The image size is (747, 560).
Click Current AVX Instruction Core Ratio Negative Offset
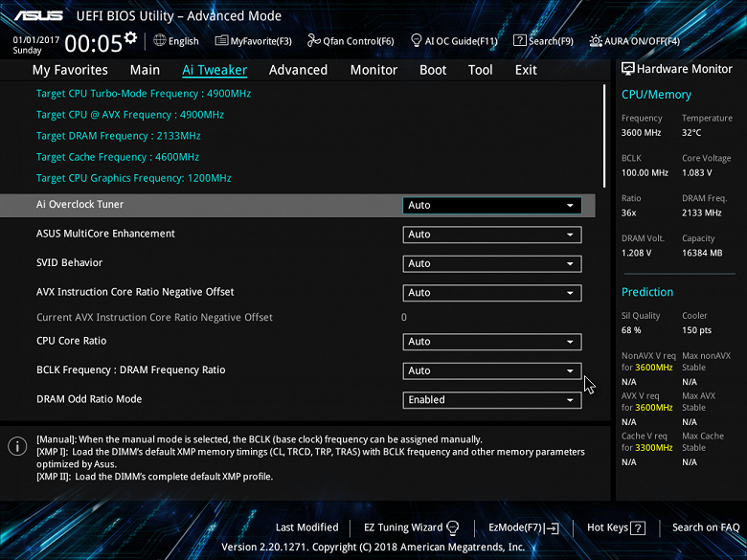[154, 317]
